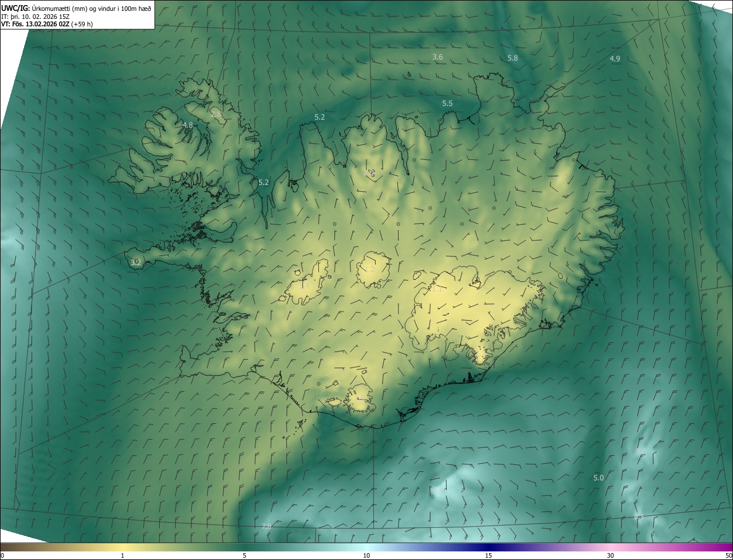Image resolution: width=733 pixels, height=560 pixels.
Task: Click the 3.6 precipitation value label
Action: [x=438, y=57]
